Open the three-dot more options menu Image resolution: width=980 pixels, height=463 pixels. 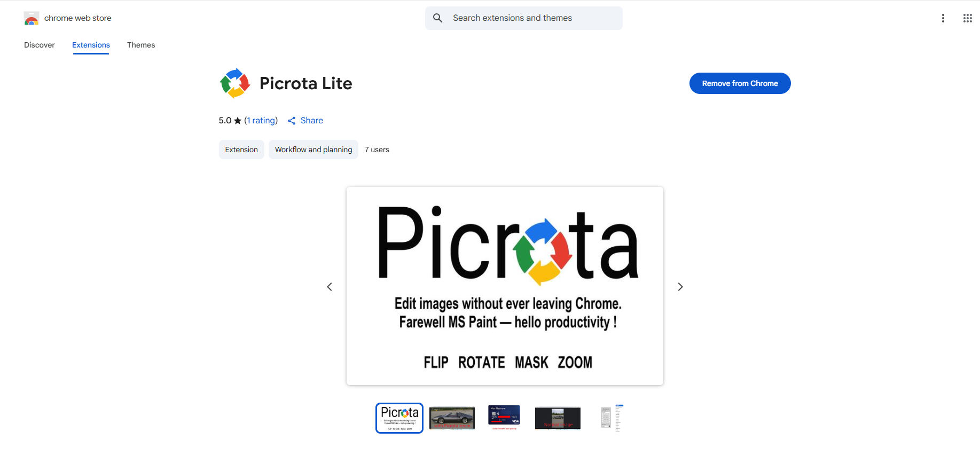tap(943, 18)
